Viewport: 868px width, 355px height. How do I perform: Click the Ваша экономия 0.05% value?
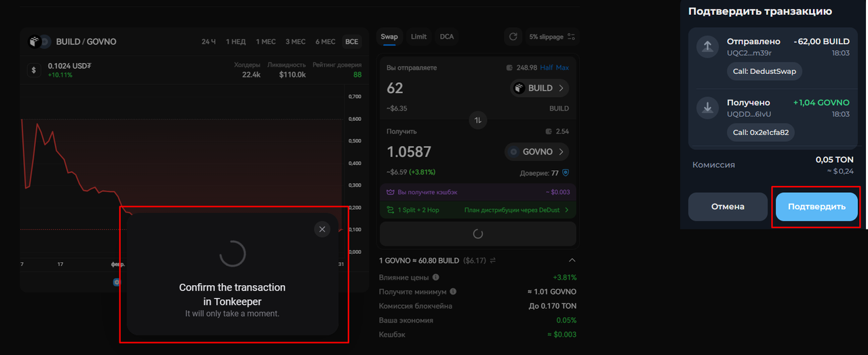click(566, 320)
